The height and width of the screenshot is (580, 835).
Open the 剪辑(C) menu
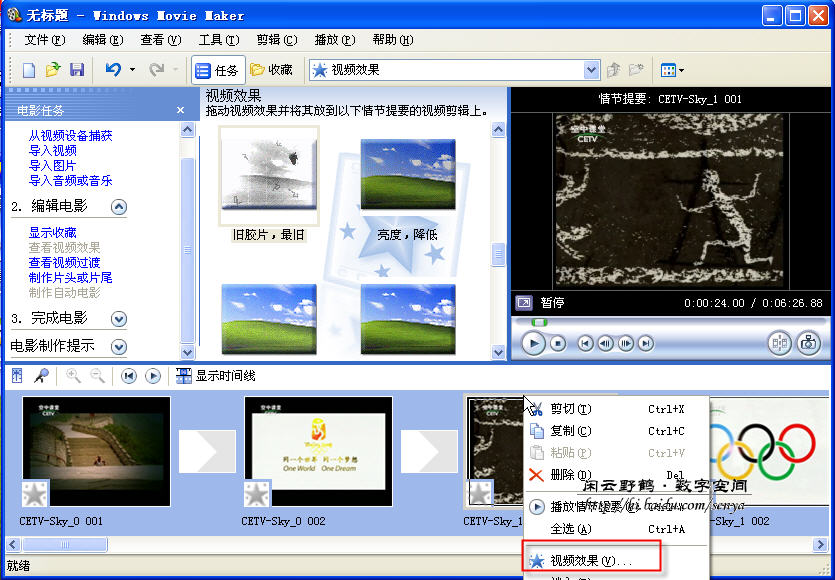277,40
